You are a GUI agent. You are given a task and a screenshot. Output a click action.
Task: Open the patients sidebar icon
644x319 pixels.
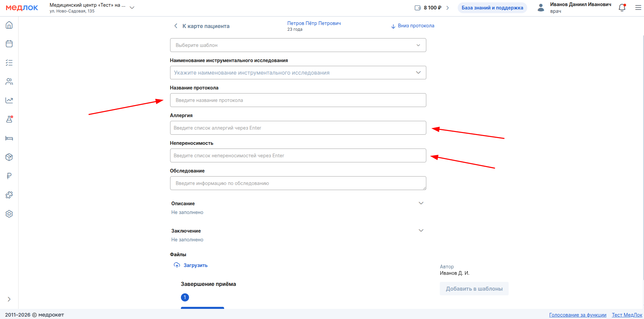9,82
